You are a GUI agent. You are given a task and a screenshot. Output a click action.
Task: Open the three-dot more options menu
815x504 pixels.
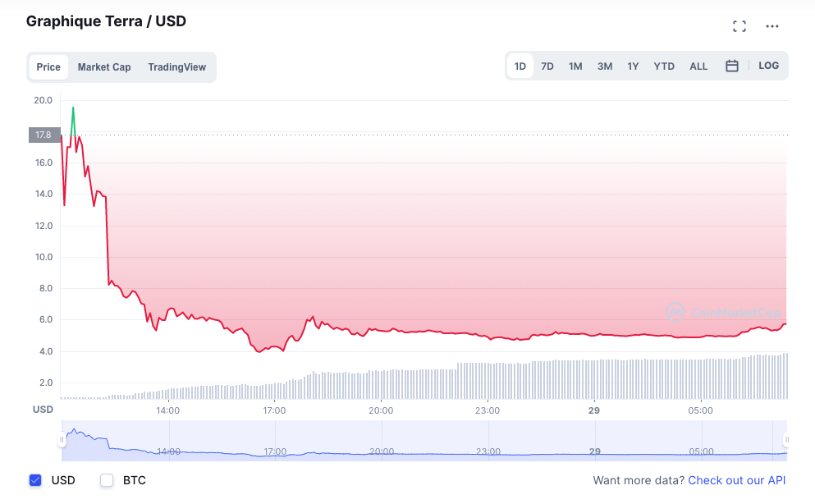click(772, 26)
